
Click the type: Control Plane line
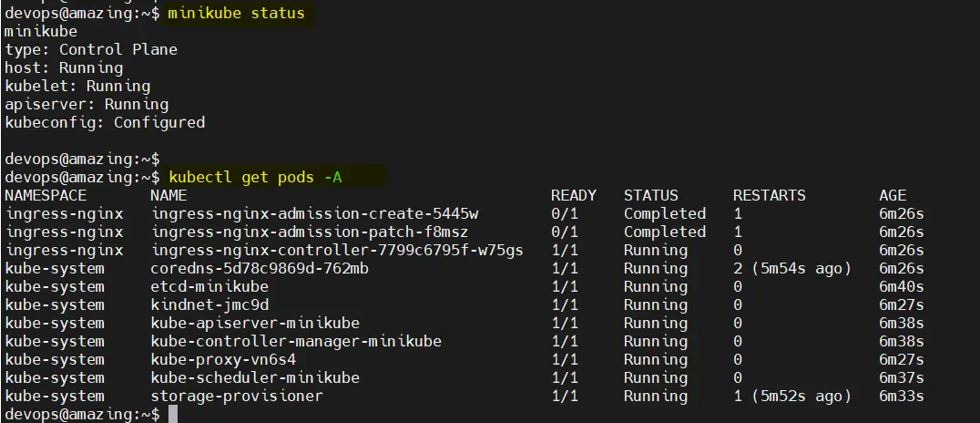91,49
